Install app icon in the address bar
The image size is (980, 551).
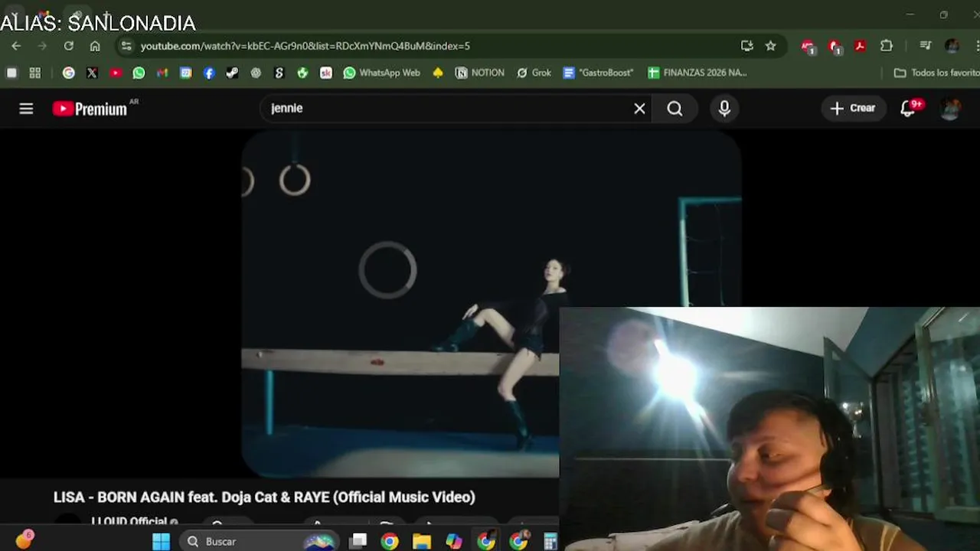click(747, 46)
